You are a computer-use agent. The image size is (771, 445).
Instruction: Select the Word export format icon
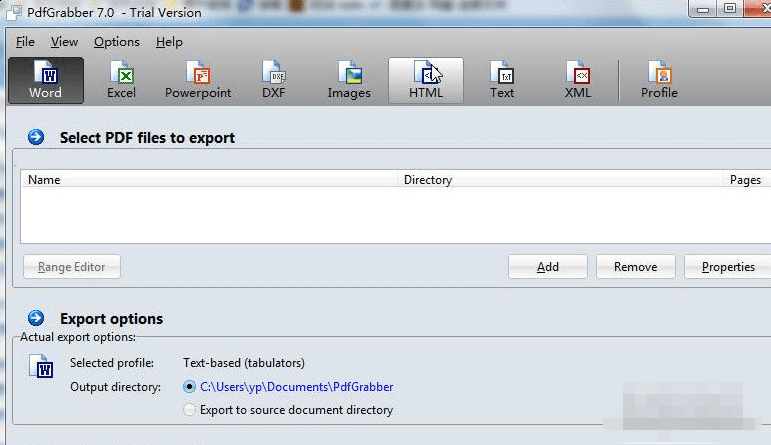click(x=46, y=81)
